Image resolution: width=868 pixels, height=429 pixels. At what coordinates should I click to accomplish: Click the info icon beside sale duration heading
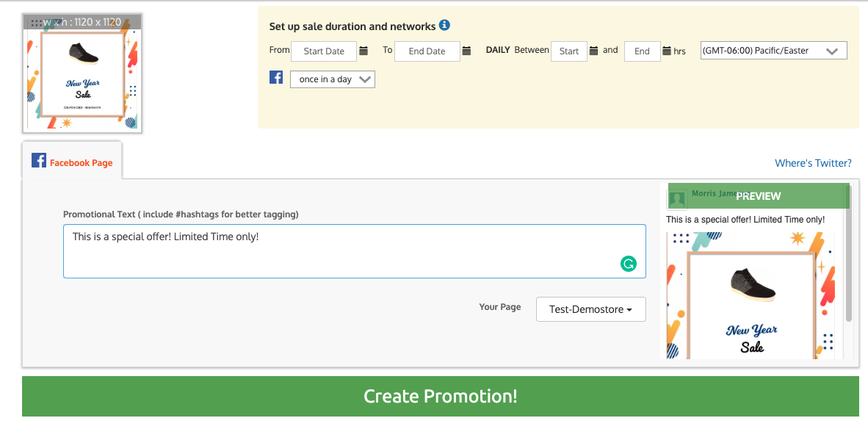[444, 26]
